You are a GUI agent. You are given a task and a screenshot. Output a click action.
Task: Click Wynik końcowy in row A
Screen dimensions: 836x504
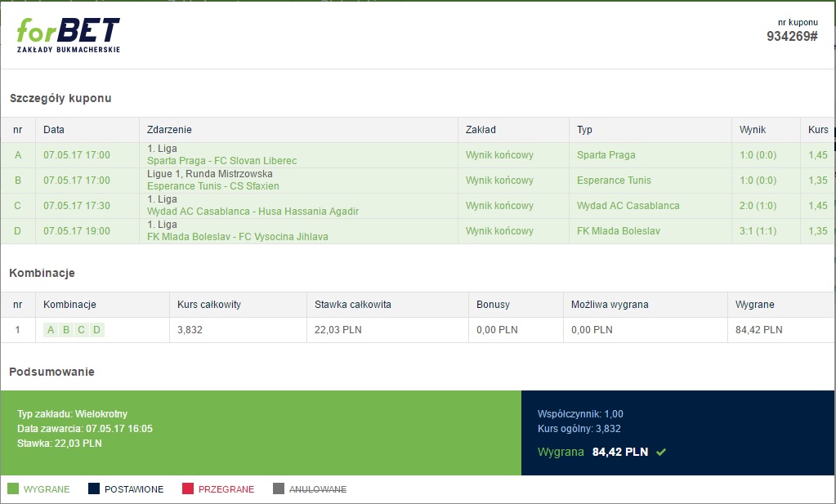tap(499, 155)
